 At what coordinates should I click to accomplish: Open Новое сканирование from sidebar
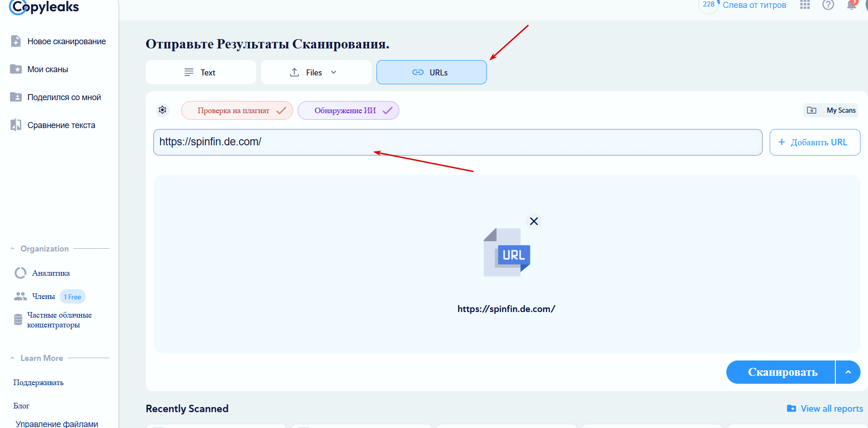67,41
